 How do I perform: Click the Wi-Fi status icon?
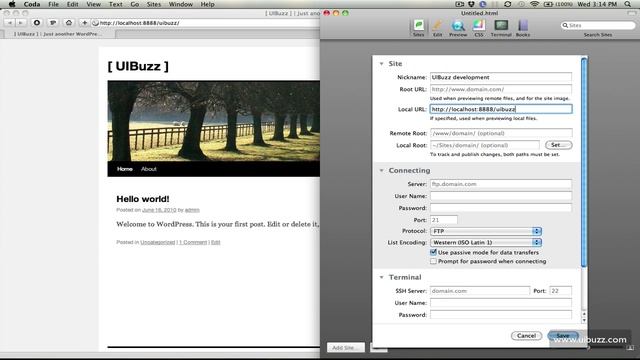coord(534,4)
